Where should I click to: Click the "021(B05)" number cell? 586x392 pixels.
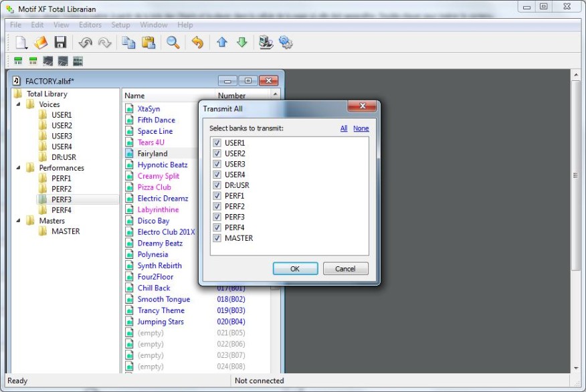(231, 332)
